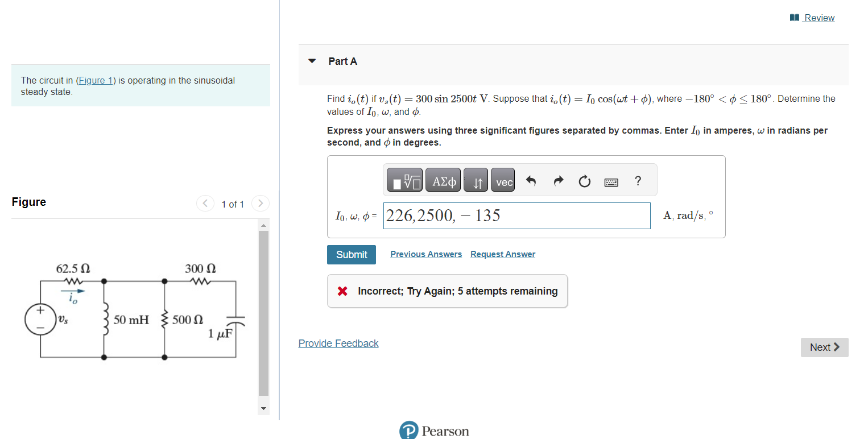
Task: Click the '1 of 1' figure counter
Action: click(233, 204)
